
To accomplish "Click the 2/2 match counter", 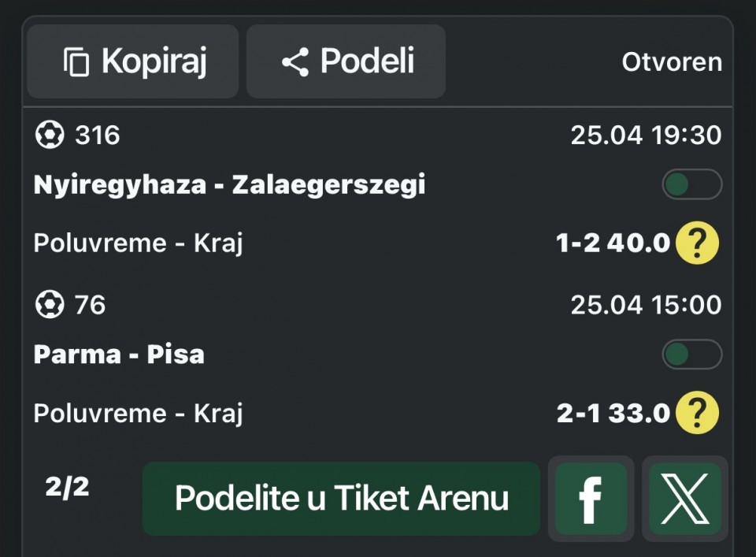I will (67, 488).
